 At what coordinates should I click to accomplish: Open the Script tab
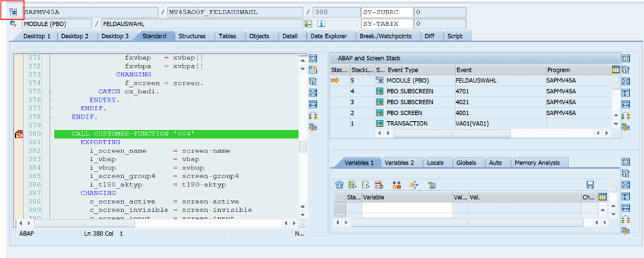(455, 36)
